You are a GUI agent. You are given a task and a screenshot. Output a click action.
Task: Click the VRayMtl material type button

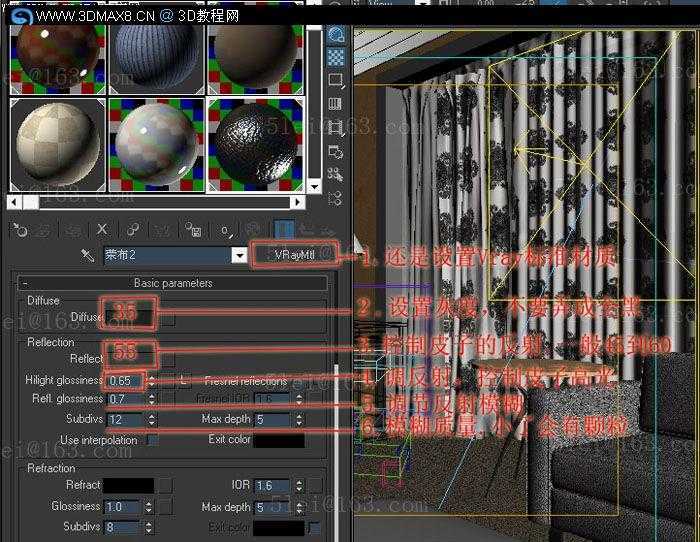[x=294, y=255]
